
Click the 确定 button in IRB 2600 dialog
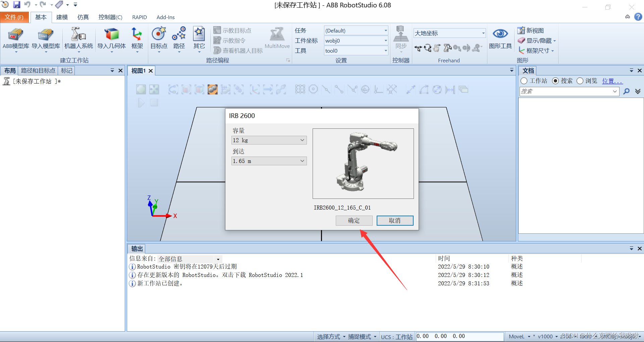[x=354, y=220]
